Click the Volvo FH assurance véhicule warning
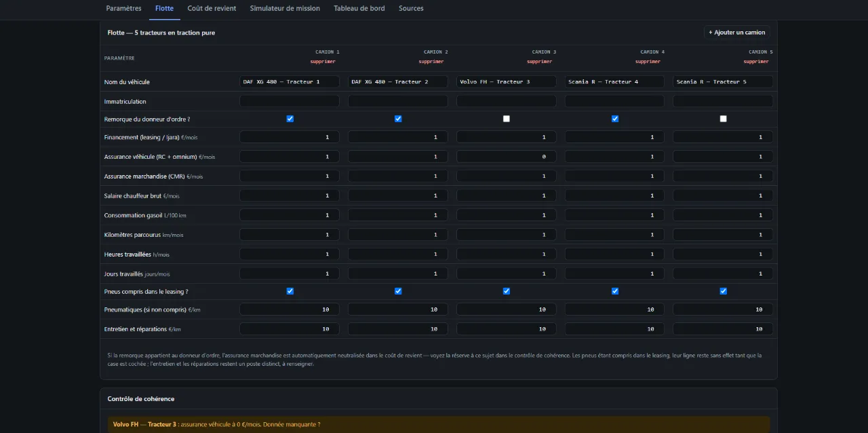The image size is (868, 433). (x=439, y=424)
